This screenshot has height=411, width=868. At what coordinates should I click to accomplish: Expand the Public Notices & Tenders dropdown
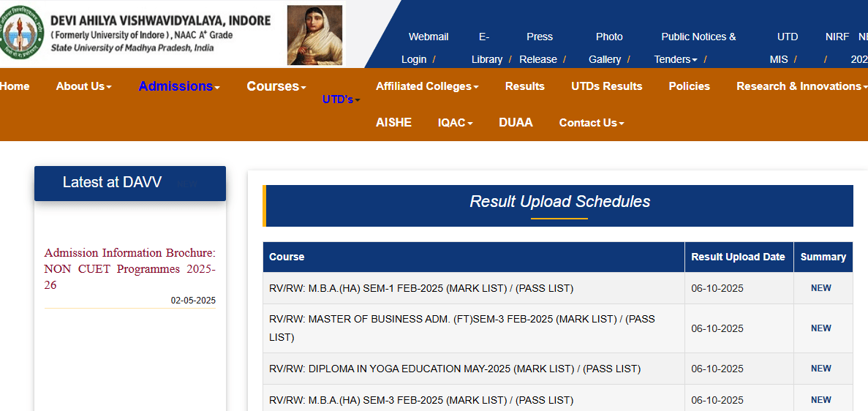[698, 48]
